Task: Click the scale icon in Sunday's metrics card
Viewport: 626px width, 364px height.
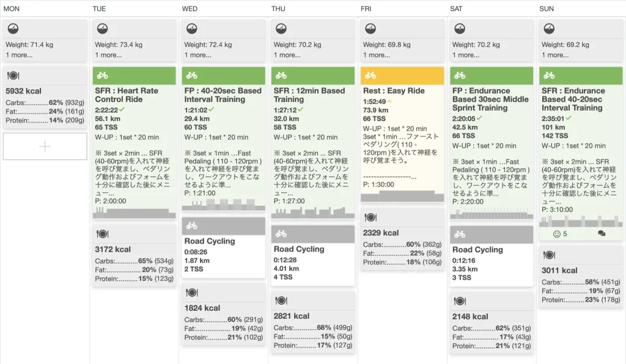Action: point(549,29)
